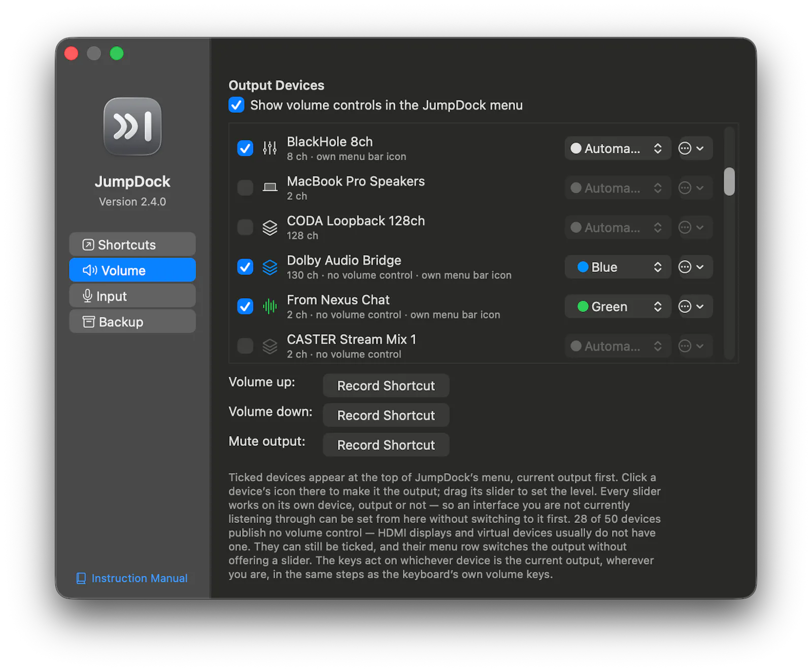The height and width of the screenshot is (672, 812).
Task: Enable the MacBook Pro Speakers checkbox
Action: 245,188
